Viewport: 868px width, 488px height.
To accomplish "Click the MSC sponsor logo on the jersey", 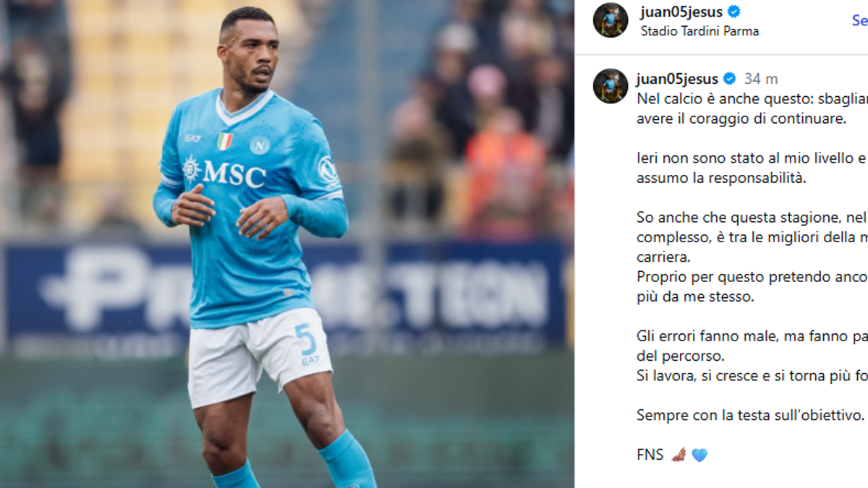I will tap(224, 173).
